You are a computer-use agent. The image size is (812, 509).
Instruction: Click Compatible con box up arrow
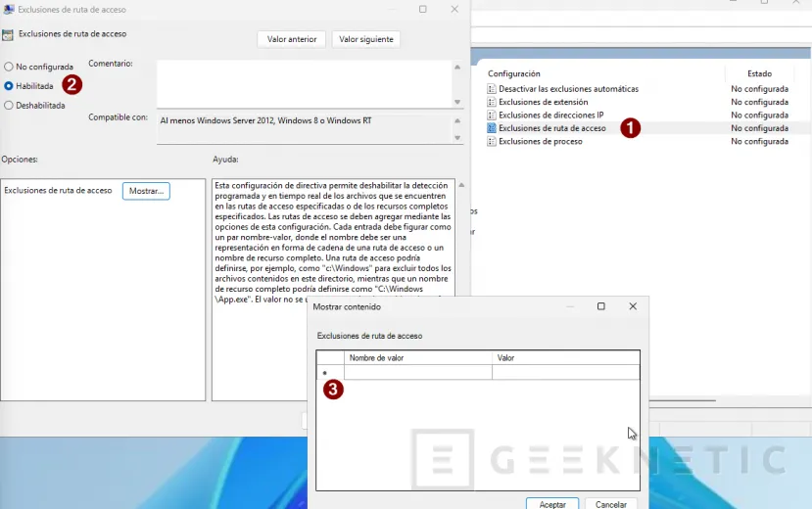[457, 121]
